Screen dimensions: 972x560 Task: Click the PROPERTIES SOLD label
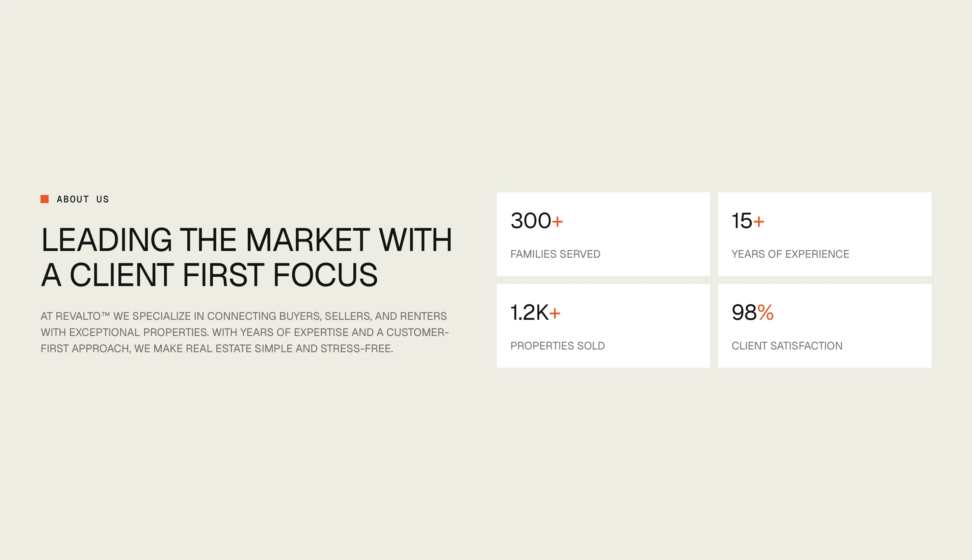[558, 346]
